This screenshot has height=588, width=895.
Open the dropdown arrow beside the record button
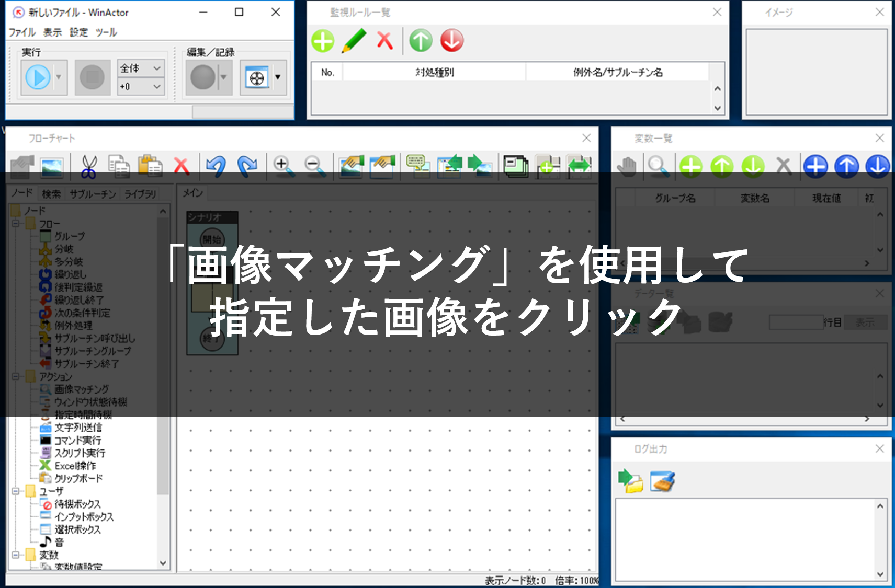[x=224, y=77]
